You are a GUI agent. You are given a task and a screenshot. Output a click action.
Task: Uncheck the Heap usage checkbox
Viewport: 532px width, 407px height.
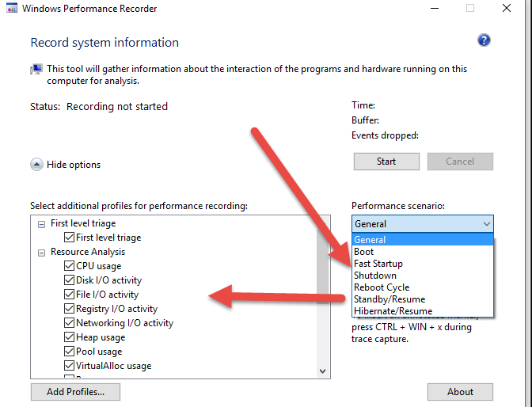(69, 337)
